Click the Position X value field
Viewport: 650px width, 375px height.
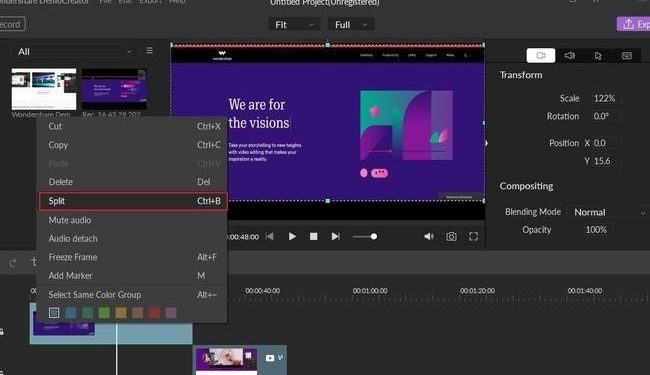[x=606, y=143]
